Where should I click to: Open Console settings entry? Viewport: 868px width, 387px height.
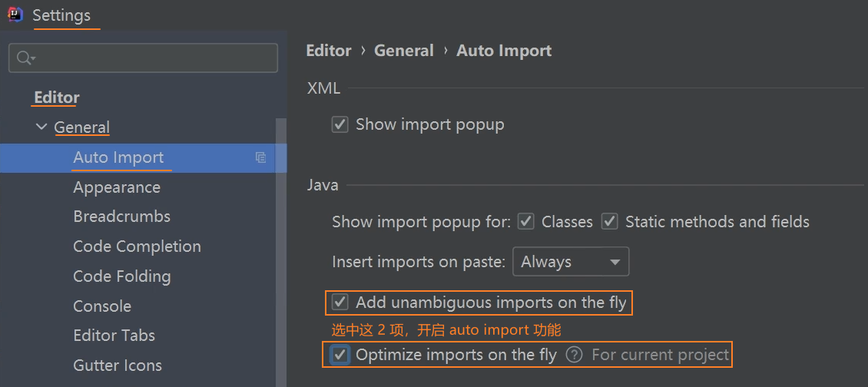pos(102,306)
